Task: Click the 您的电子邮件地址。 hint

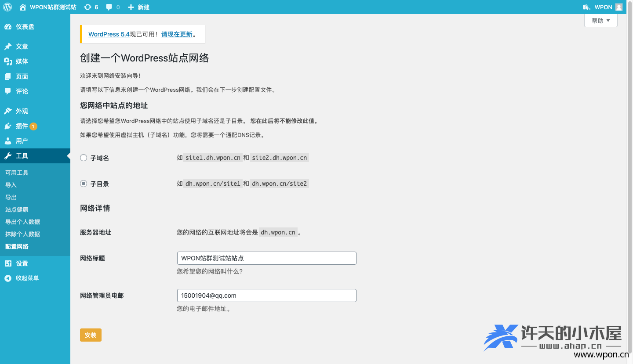Action: (204, 309)
